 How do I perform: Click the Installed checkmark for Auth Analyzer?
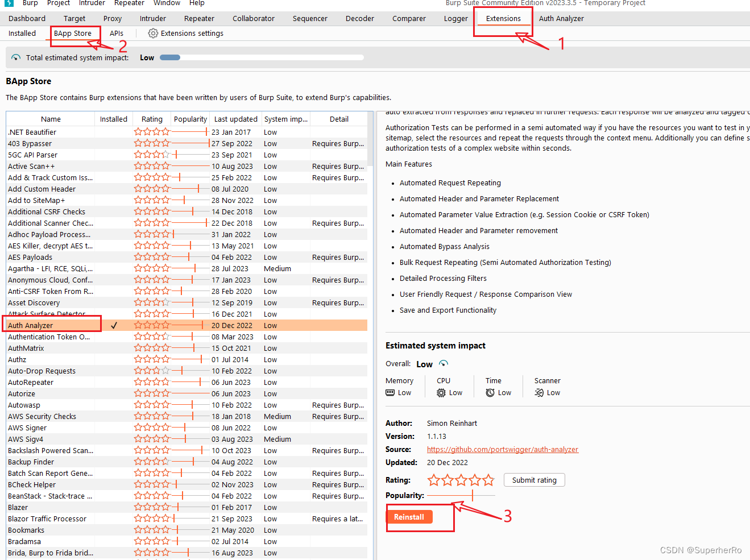(x=114, y=325)
